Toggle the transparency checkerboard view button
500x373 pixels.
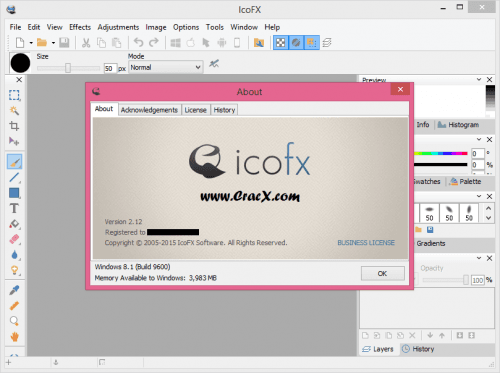[x=281, y=43]
